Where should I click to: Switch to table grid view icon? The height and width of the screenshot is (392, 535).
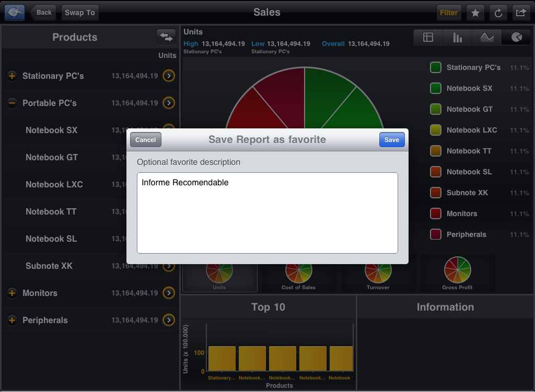click(x=428, y=38)
